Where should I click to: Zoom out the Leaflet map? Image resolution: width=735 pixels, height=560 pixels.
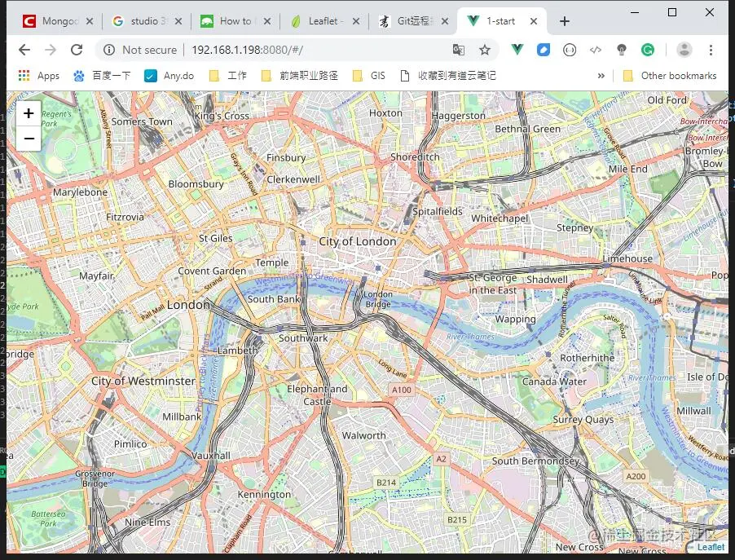pyautogui.click(x=29, y=139)
